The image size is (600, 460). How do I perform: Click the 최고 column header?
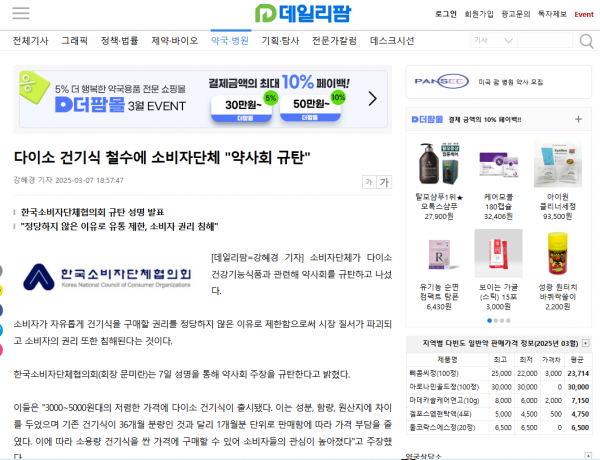(501, 359)
